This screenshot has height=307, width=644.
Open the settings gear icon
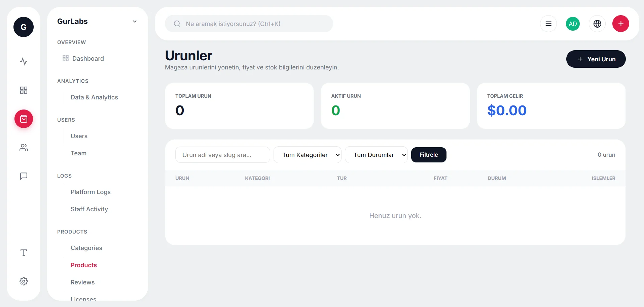24,281
